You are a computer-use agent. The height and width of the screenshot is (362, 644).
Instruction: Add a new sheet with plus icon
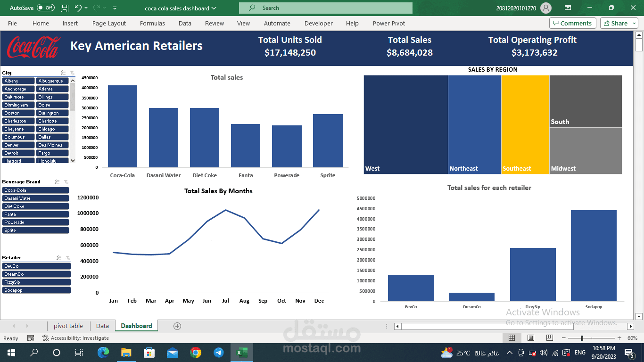[177, 326]
